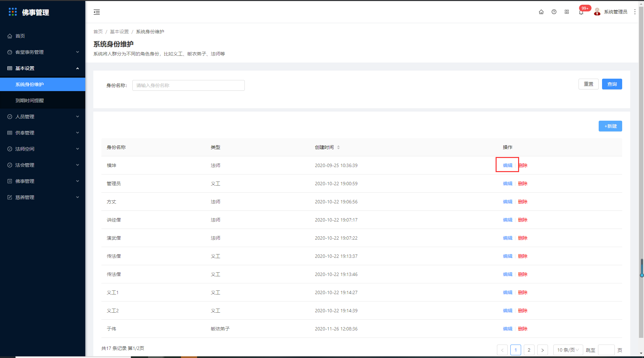Delete the 演武僧 row
The width and height of the screenshot is (644, 358).
523,238
